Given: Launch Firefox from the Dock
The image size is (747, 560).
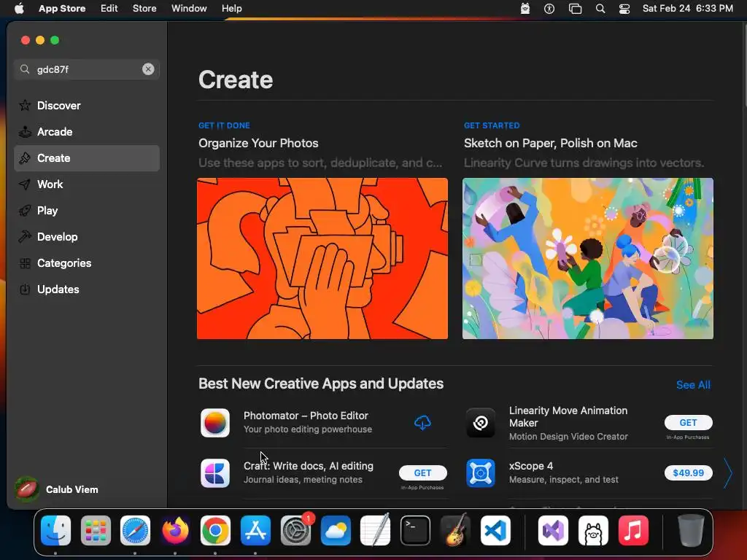Looking at the screenshot, I should (x=175, y=530).
